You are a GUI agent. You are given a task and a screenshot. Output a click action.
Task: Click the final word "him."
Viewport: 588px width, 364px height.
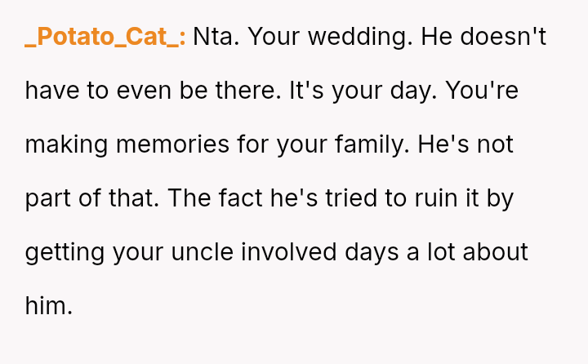click(49, 305)
